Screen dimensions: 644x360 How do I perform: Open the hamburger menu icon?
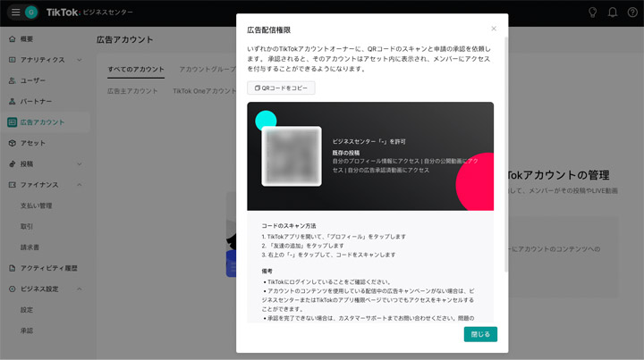(x=15, y=13)
